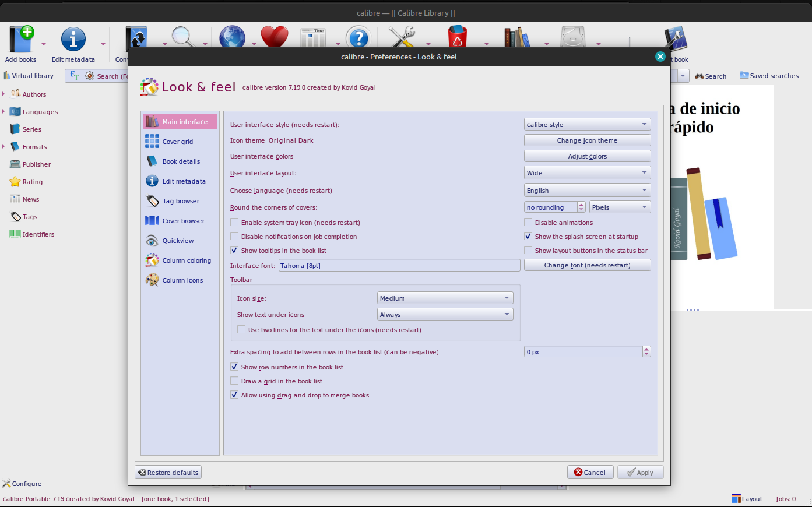Screen dimensions: 812x507
Task: Click the search gear icon beside Search field
Action: click(90, 76)
